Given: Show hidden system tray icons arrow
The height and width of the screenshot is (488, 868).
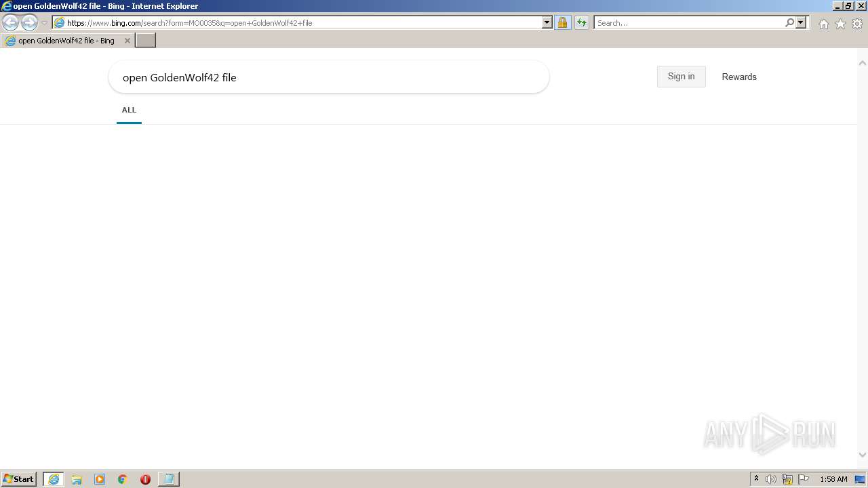Looking at the screenshot, I should (x=757, y=479).
